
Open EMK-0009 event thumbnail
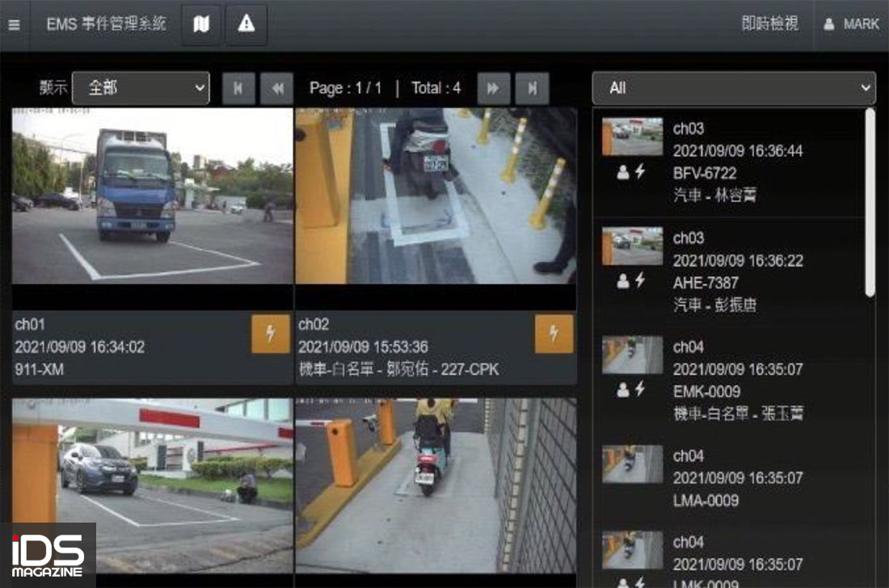pos(632,355)
